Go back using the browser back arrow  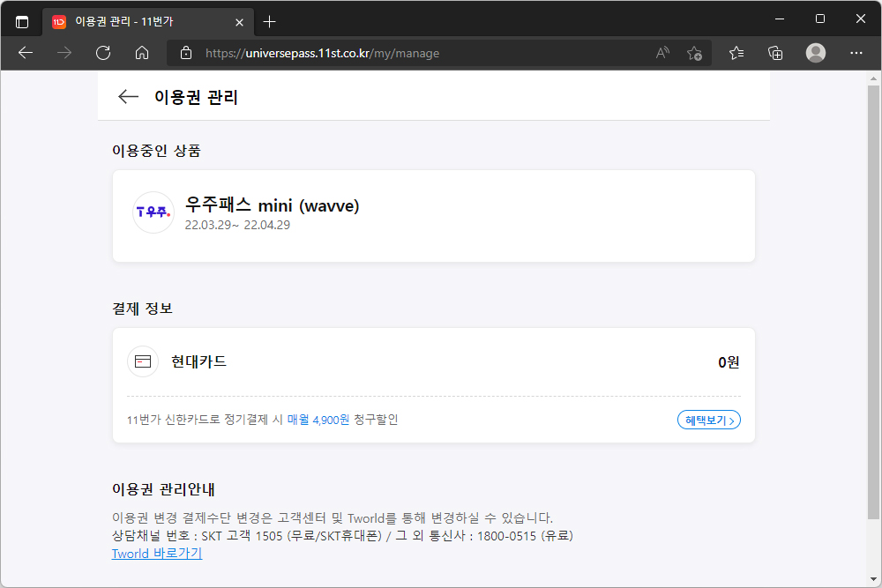pos(26,53)
